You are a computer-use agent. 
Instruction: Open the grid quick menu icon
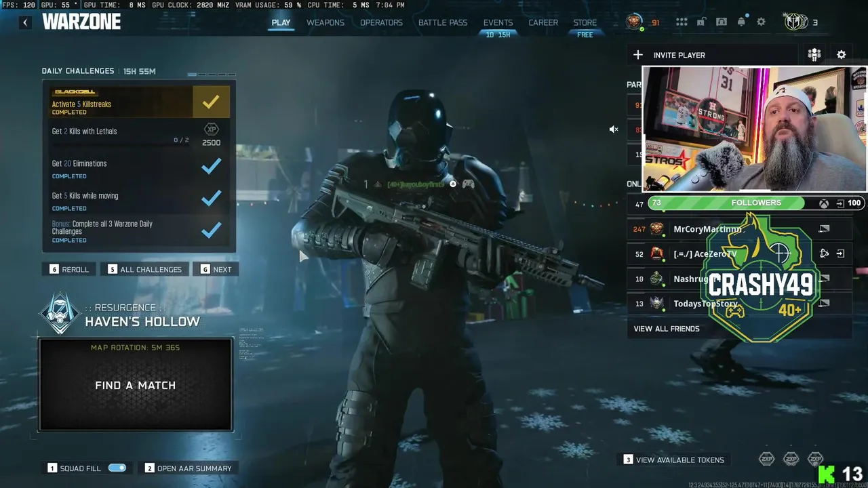coord(682,22)
